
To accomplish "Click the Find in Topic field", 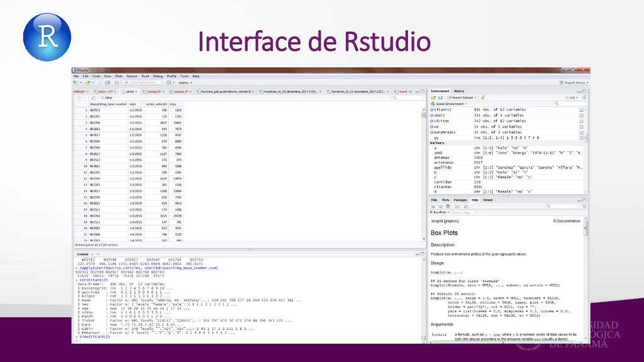I will coord(464,212).
